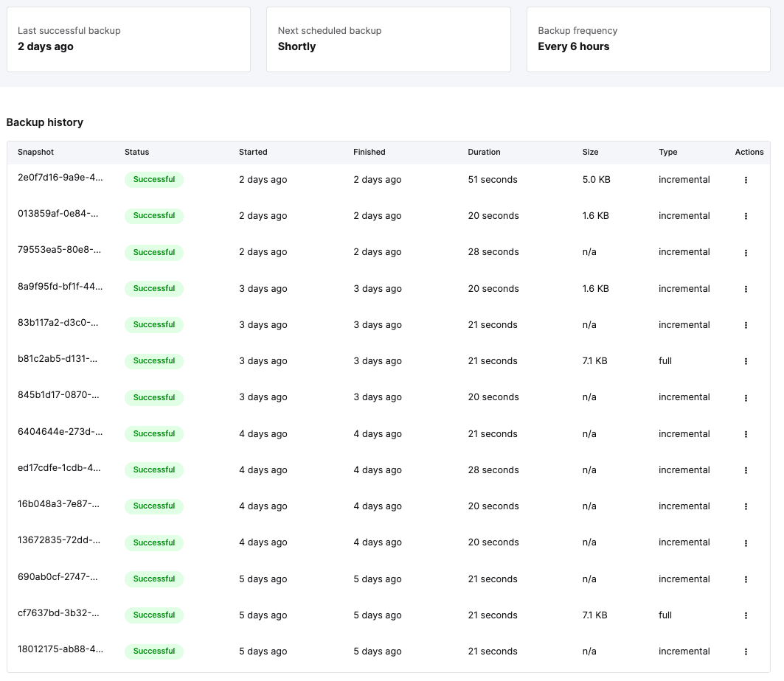Click the Last successful backup card

tap(128, 40)
